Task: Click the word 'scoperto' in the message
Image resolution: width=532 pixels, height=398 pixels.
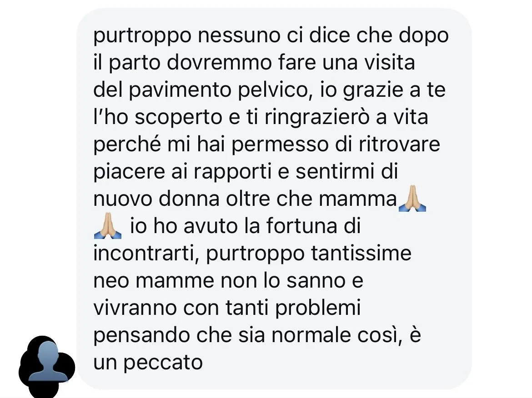Action: (x=178, y=118)
